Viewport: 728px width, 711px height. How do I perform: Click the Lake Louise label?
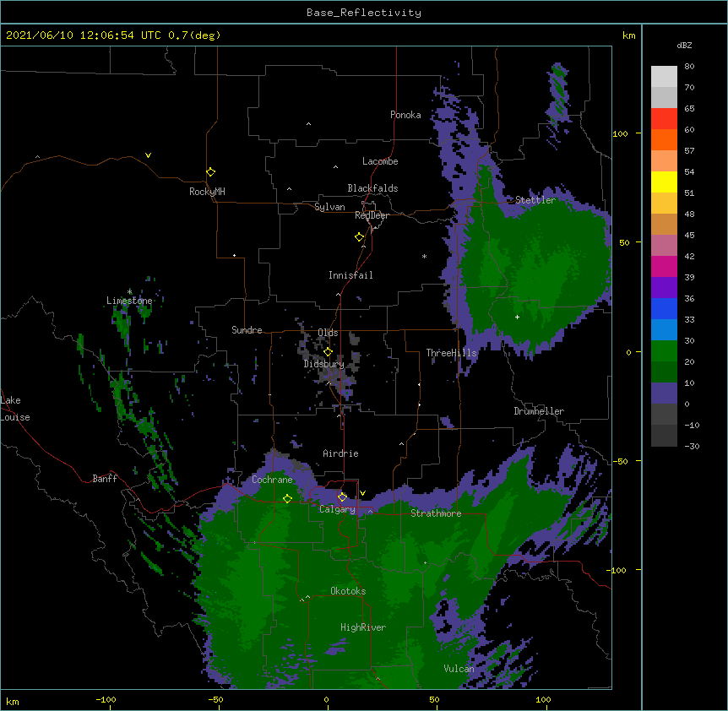tap(15, 409)
